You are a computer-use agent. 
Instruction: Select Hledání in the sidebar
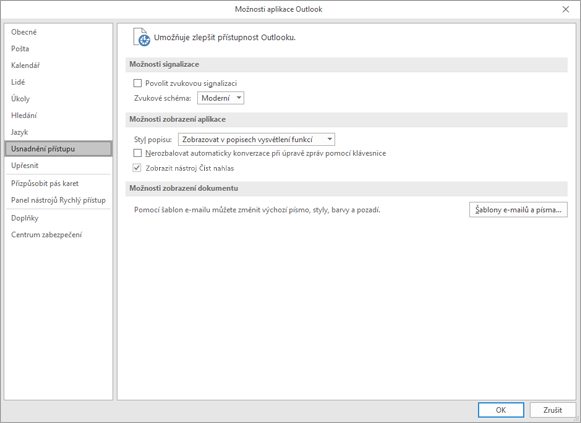coord(24,116)
